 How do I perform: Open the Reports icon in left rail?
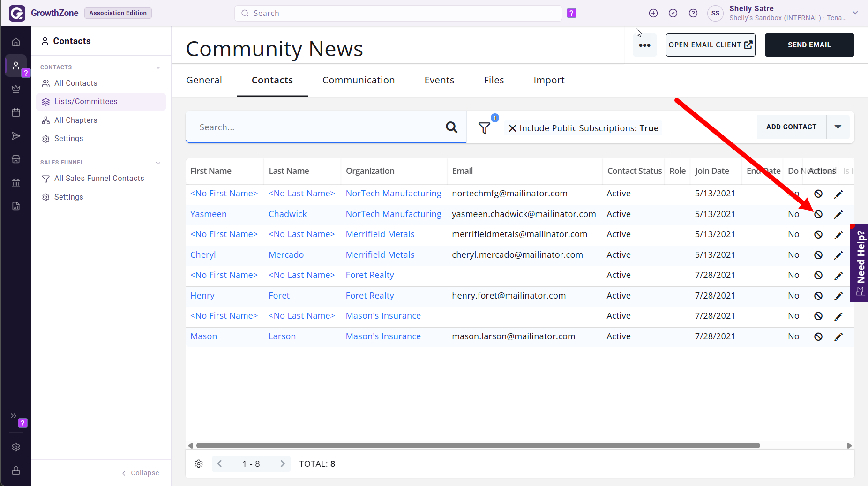coord(16,206)
